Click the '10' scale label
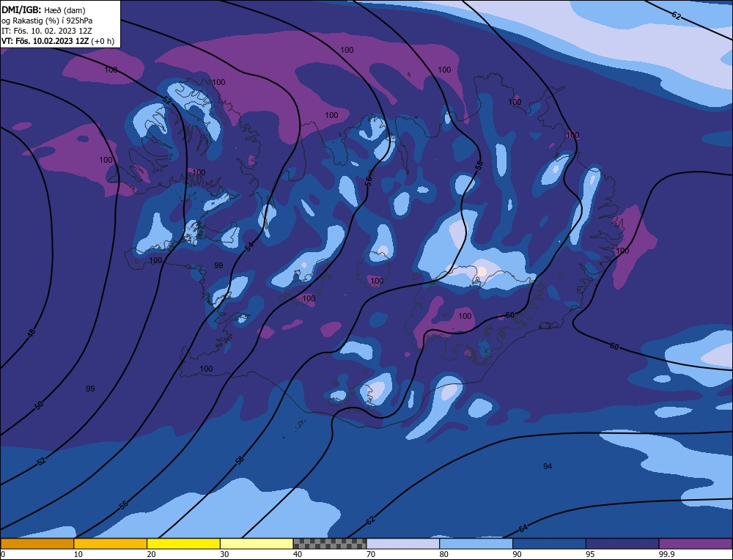 pos(78,554)
